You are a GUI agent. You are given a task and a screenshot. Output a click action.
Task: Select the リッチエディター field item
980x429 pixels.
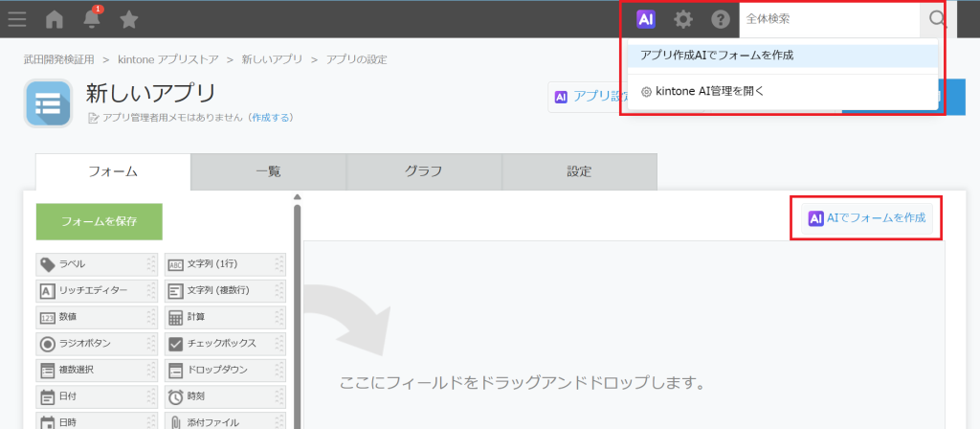(97, 291)
